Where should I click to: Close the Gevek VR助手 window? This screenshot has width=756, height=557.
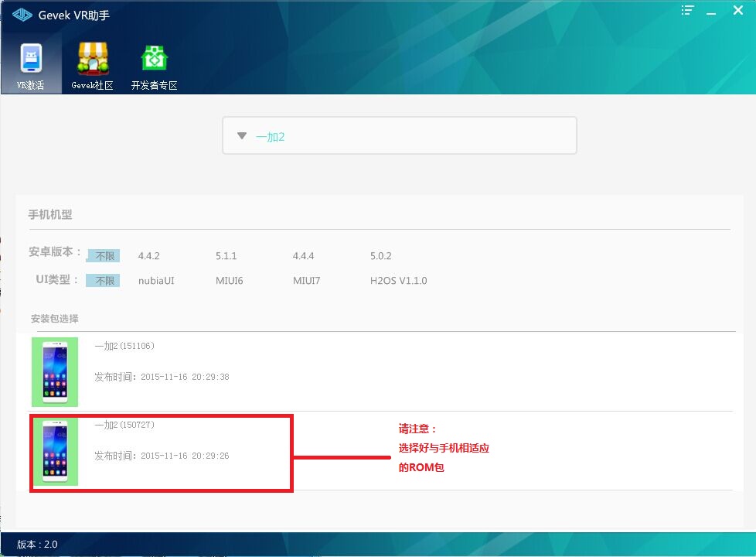(737, 10)
